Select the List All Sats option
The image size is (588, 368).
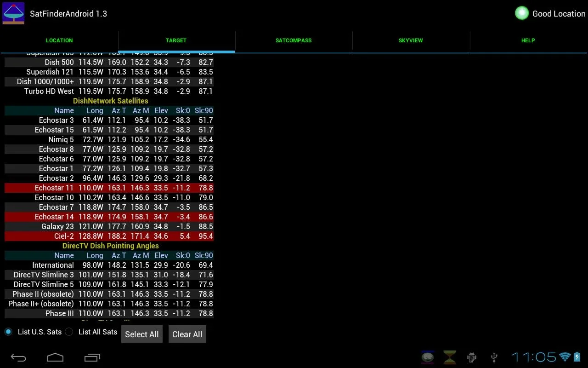pyautogui.click(x=91, y=332)
